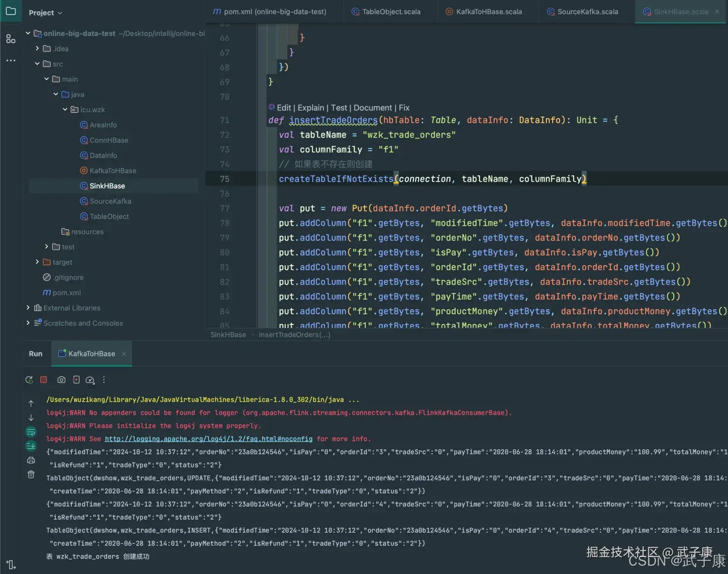Click the exit/restore layout icon in Run toolbar
Viewport: 728px width, 574px height.
coord(76,380)
